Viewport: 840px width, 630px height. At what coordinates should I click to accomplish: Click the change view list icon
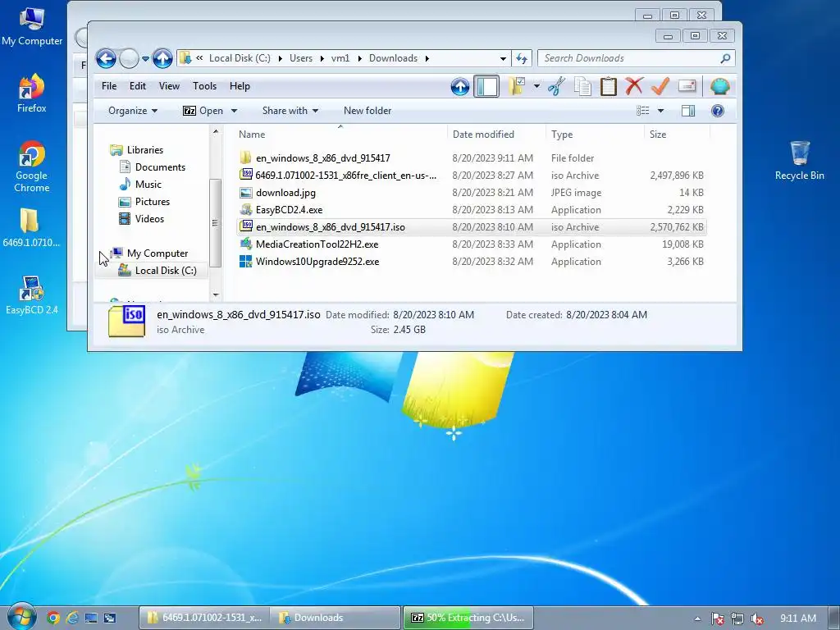click(x=643, y=111)
